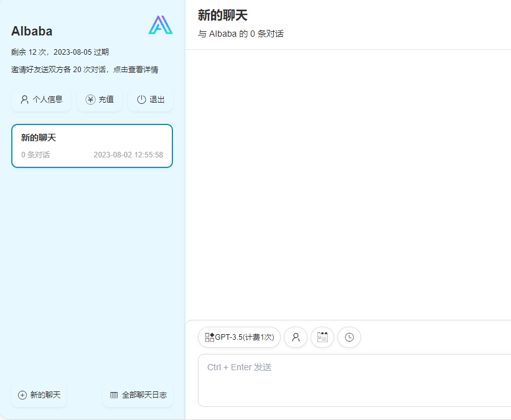Open 个人信息 personal info button
This screenshot has width=511, height=420.
(x=41, y=100)
